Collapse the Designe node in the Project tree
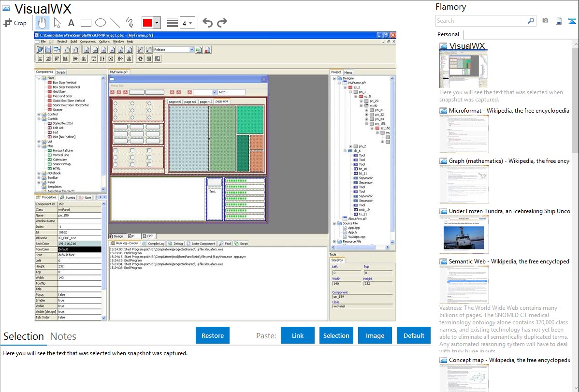The image size is (579, 392). 334,78
